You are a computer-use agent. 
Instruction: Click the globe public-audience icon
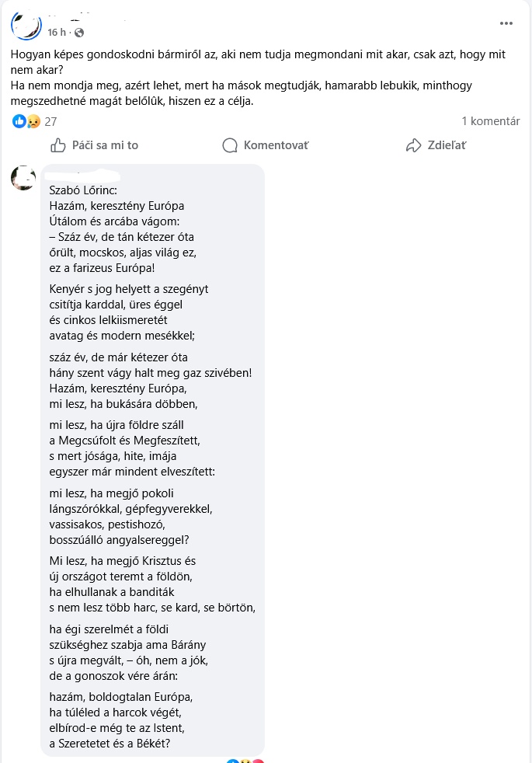pyautogui.click(x=79, y=33)
